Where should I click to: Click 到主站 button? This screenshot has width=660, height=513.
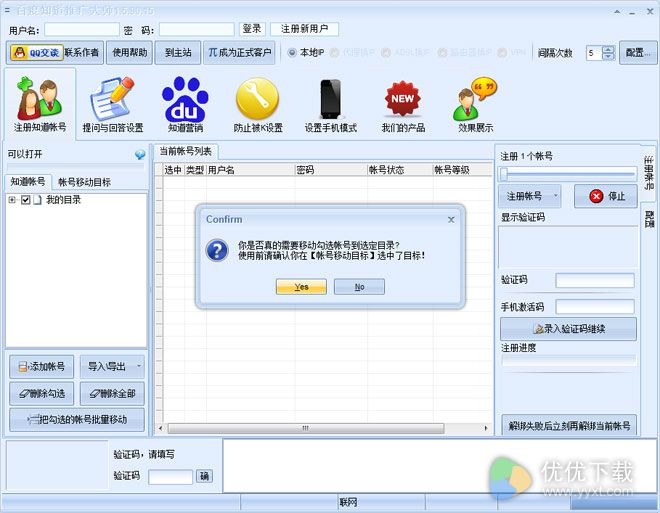click(178, 53)
